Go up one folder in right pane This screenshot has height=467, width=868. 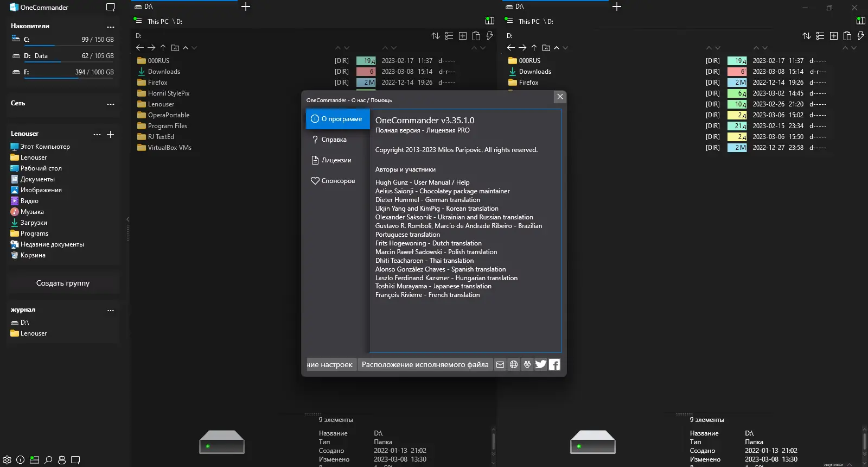[534, 48]
